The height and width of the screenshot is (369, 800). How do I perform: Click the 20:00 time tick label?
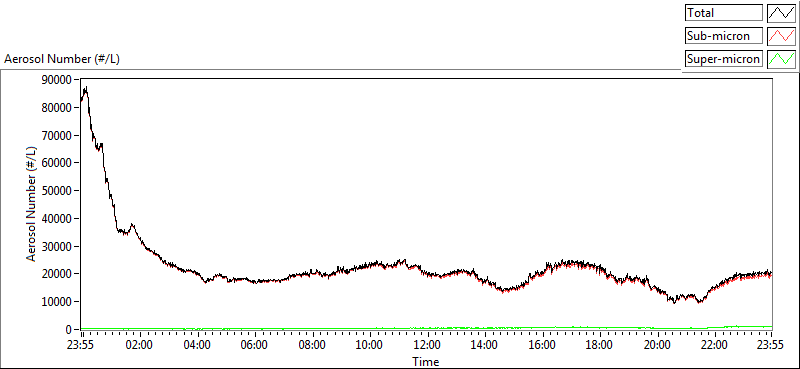tap(657, 344)
